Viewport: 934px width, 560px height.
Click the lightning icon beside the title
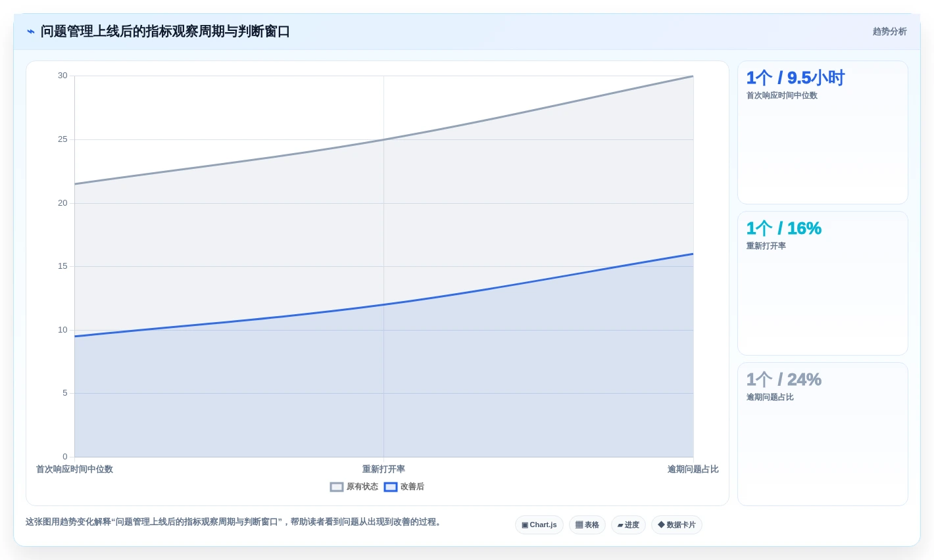pos(30,32)
